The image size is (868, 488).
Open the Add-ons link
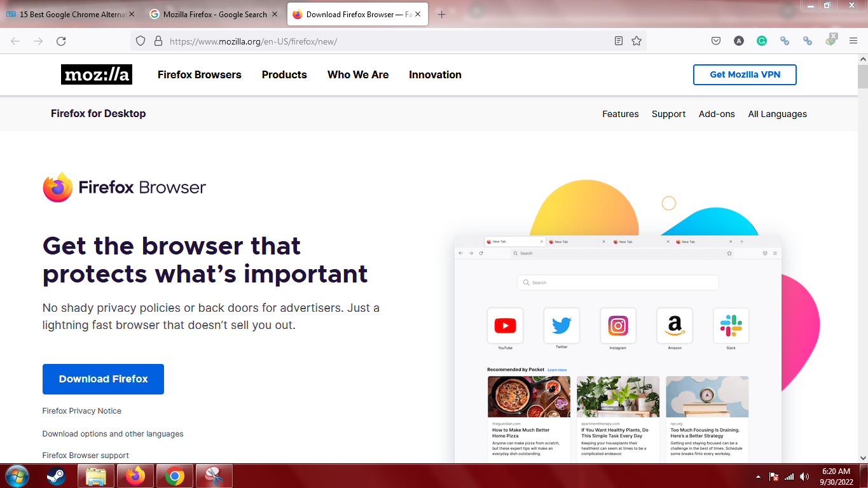717,114
